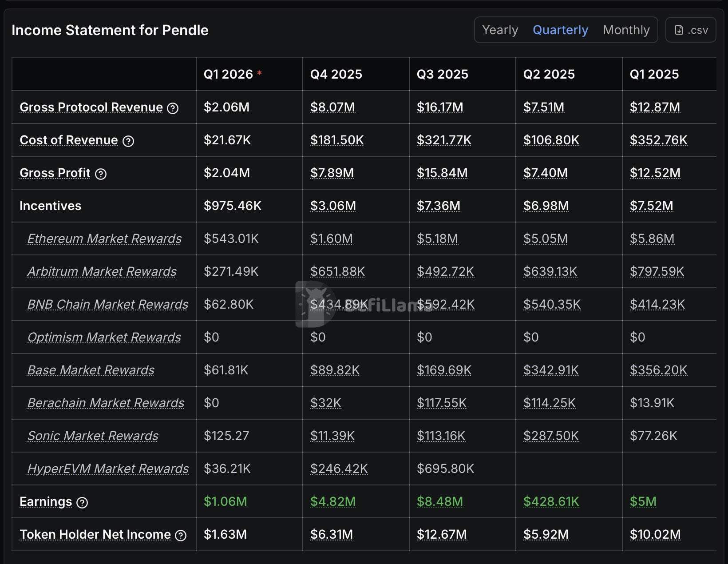Click help icon beside Gross Protocol Revenue
728x564 pixels.
click(173, 108)
